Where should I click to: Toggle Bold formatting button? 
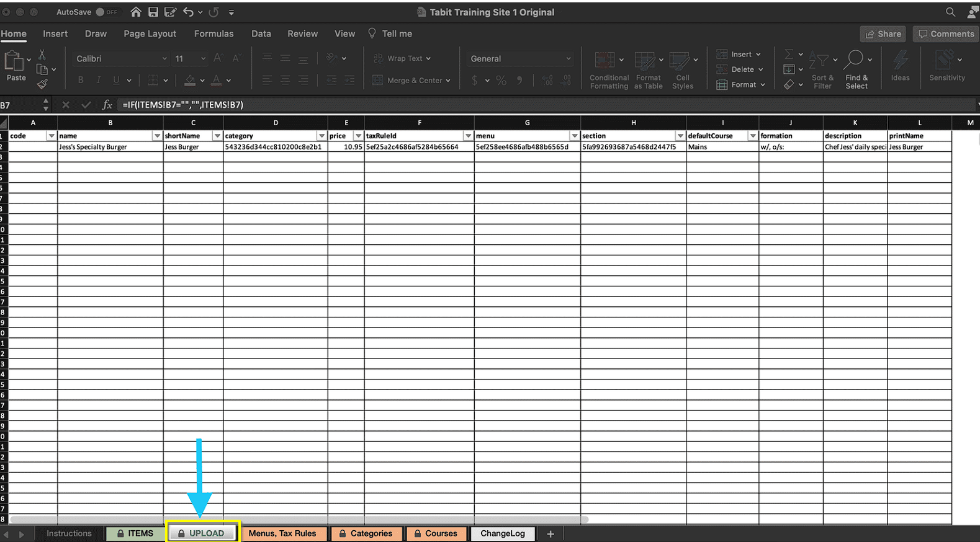click(81, 80)
